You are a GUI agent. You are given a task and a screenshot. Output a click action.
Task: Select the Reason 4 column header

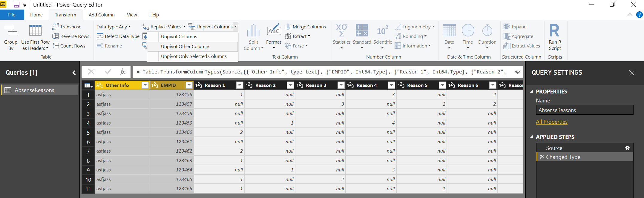[371, 85]
